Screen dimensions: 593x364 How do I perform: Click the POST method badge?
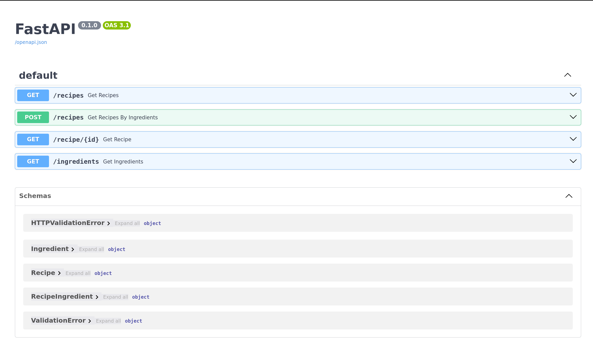pos(33,117)
